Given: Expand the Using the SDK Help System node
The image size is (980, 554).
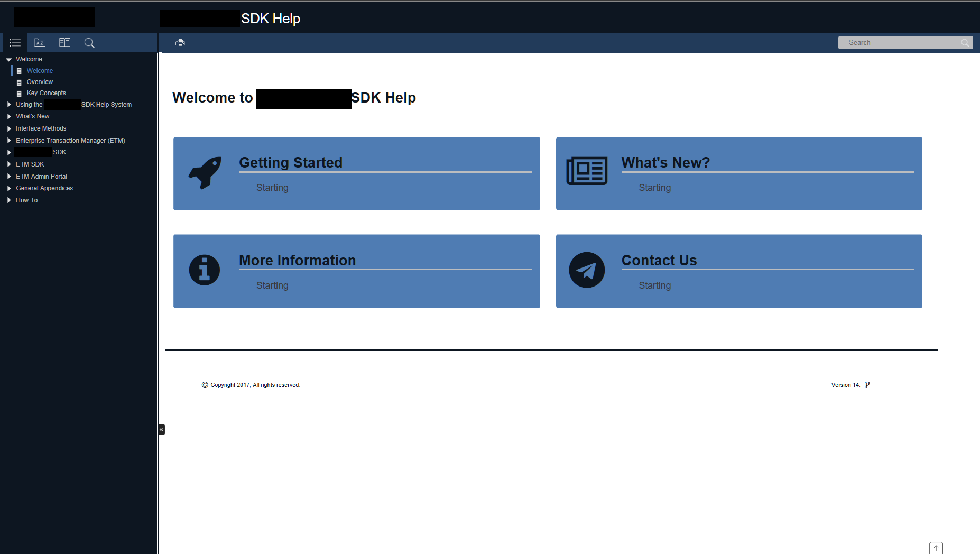Looking at the screenshot, I should click(x=9, y=105).
